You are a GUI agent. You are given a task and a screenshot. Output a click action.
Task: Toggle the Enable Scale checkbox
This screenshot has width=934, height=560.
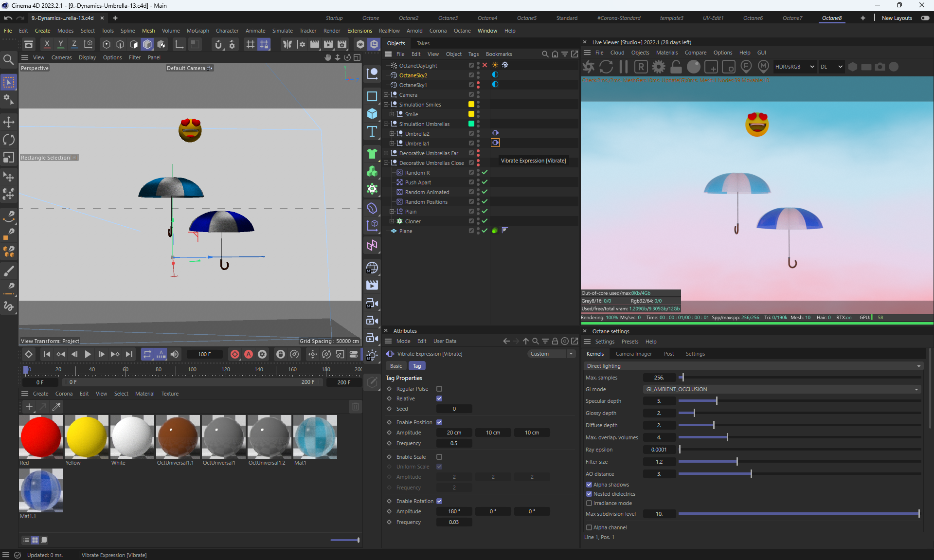[x=439, y=457]
